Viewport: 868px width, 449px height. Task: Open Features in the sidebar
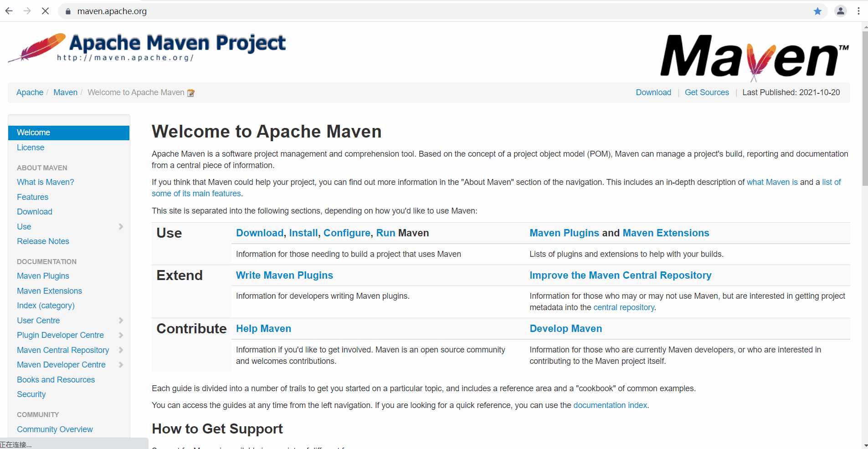(32, 197)
